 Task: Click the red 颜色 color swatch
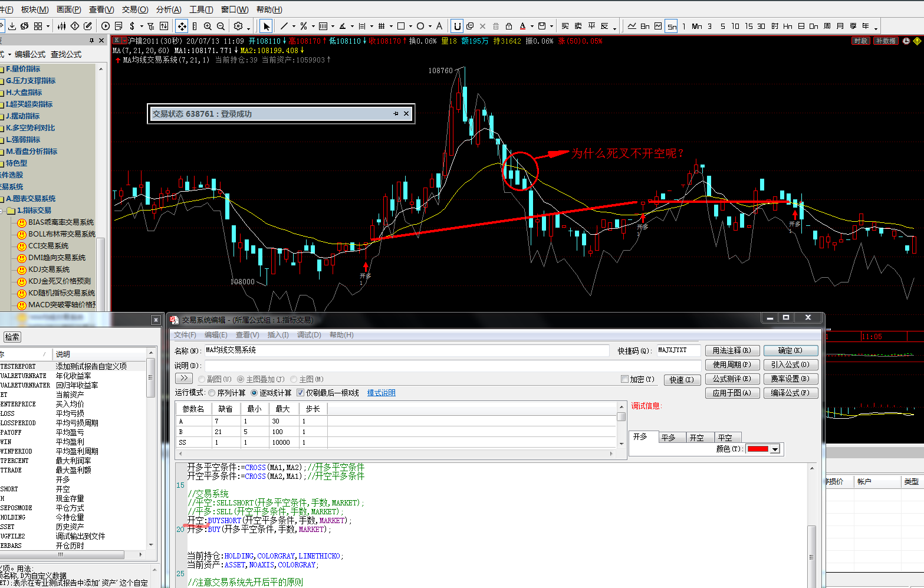click(758, 449)
